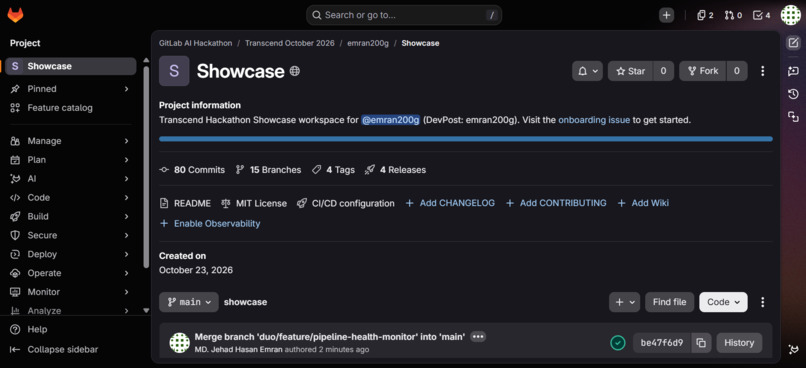
Task: Open CI/CD configuration link
Action: click(x=346, y=204)
